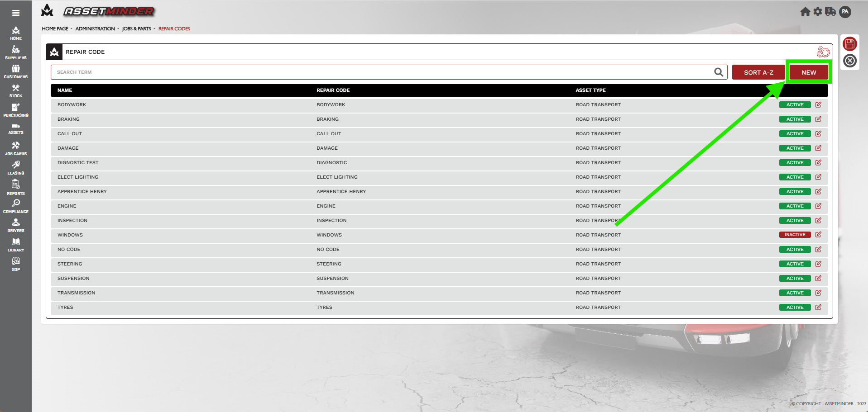Toggle ACTIVE status on TYRES row

(795, 308)
